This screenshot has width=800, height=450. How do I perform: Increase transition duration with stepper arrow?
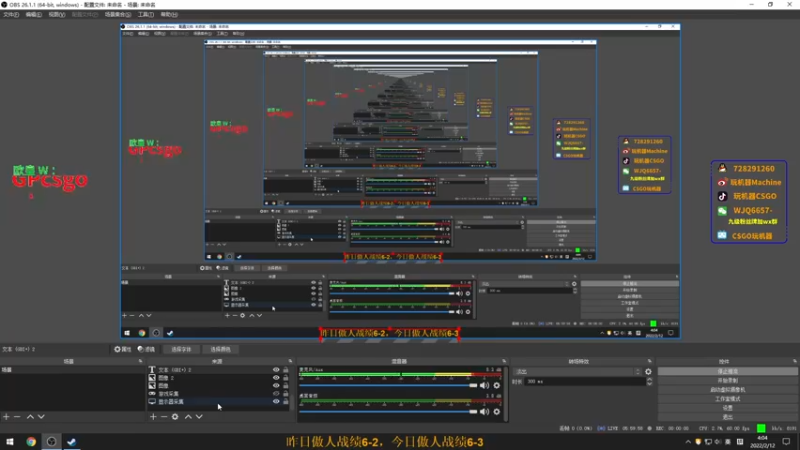[x=649, y=380]
